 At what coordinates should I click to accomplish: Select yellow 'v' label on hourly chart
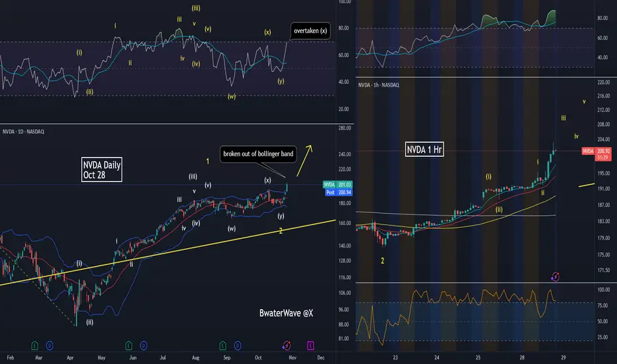tap(584, 101)
